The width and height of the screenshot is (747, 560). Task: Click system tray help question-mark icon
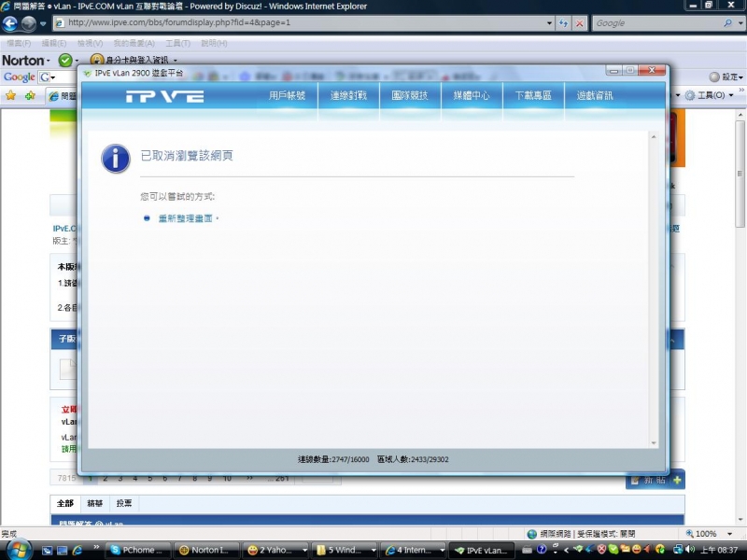[542, 550]
